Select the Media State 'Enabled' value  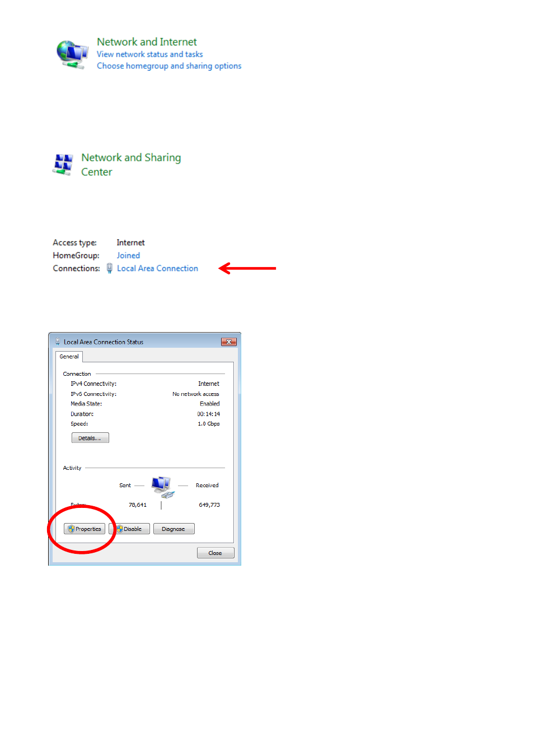coord(210,404)
